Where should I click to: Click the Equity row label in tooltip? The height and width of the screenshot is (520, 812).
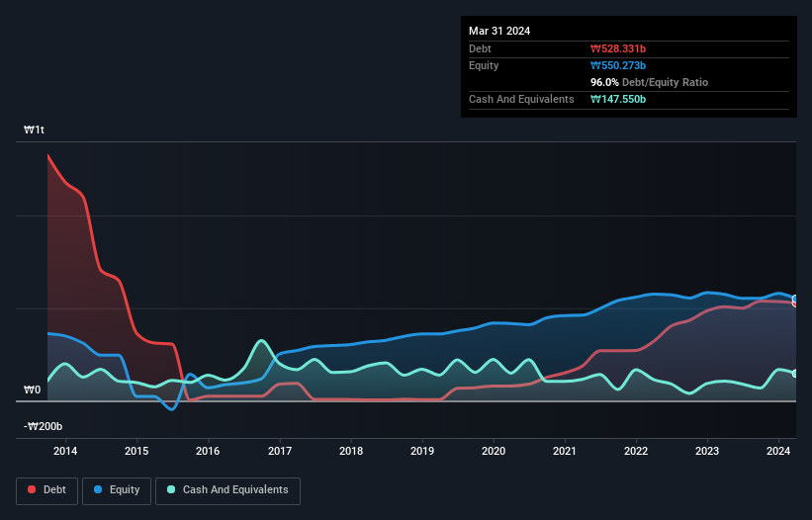(x=484, y=65)
